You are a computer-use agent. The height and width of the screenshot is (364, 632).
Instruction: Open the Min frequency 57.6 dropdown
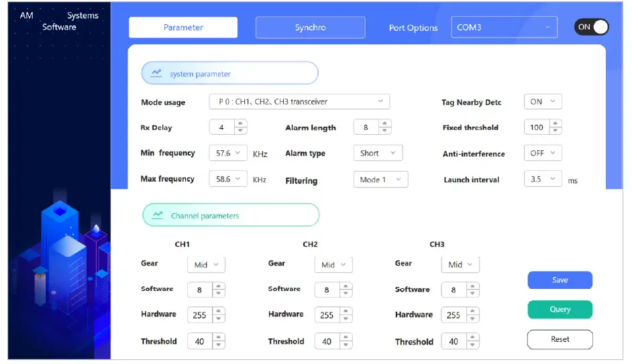(227, 153)
